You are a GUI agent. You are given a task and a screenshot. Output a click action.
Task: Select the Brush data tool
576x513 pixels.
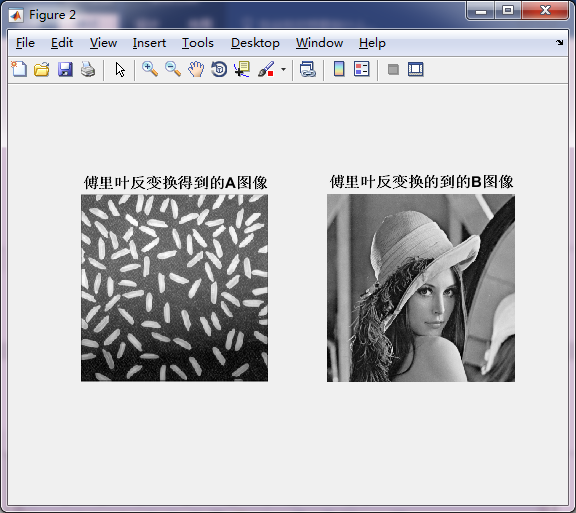point(266,69)
